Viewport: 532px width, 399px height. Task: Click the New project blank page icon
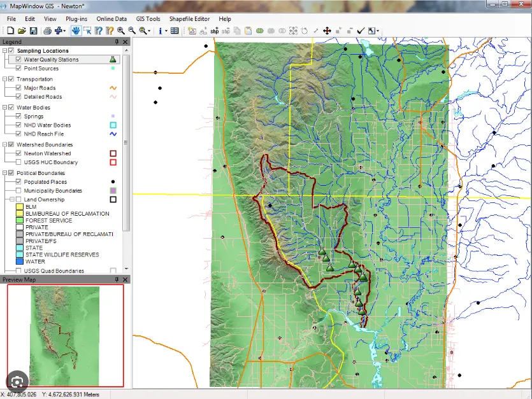point(11,31)
